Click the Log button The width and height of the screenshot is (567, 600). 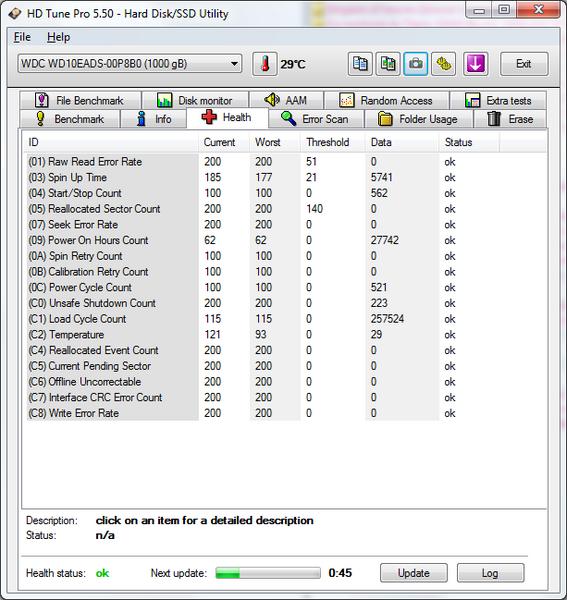490,573
